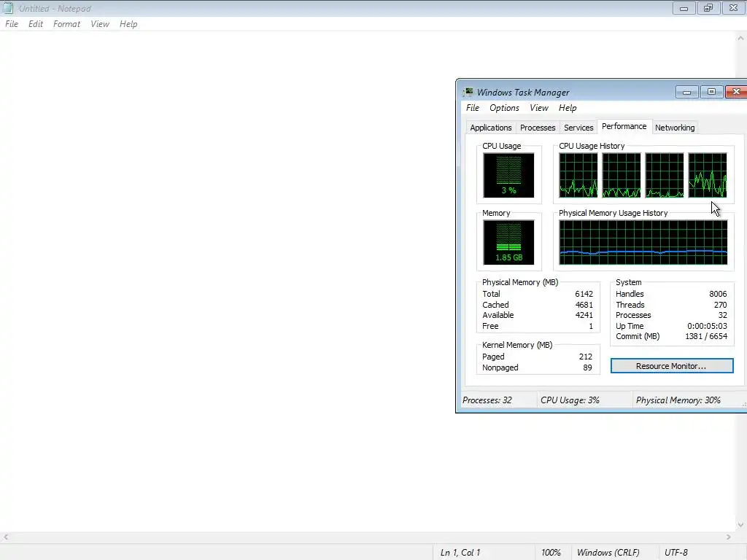The height and width of the screenshot is (560, 747).
Task: Click the Physical Memory Total value 6142
Action: [584, 294]
